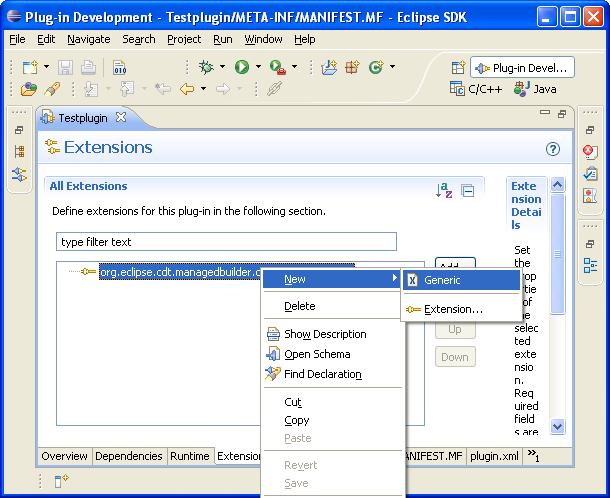Click the Save toolbar icon
Viewport: 610px width, 498px height.
point(65,67)
